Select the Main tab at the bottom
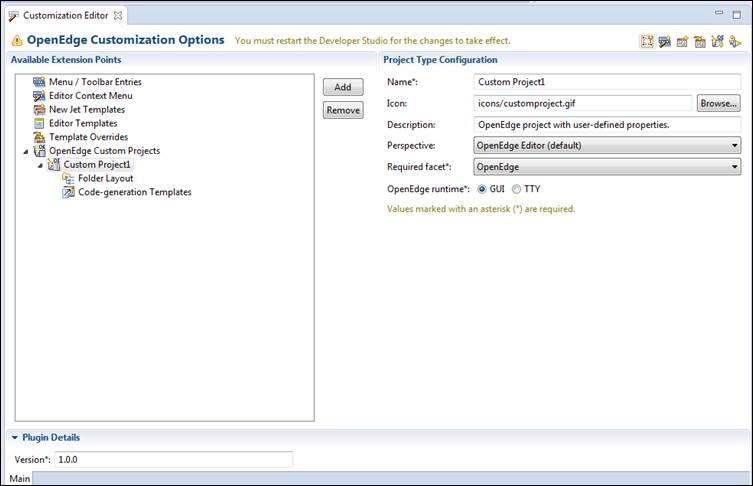Viewport: 753px width, 486px height. [x=20, y=478]
